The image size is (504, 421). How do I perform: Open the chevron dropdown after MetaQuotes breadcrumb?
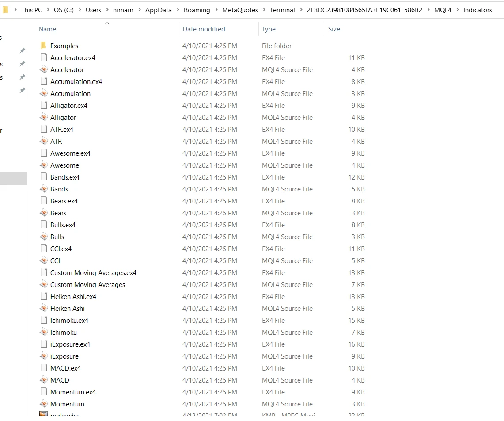coord(264,10)
